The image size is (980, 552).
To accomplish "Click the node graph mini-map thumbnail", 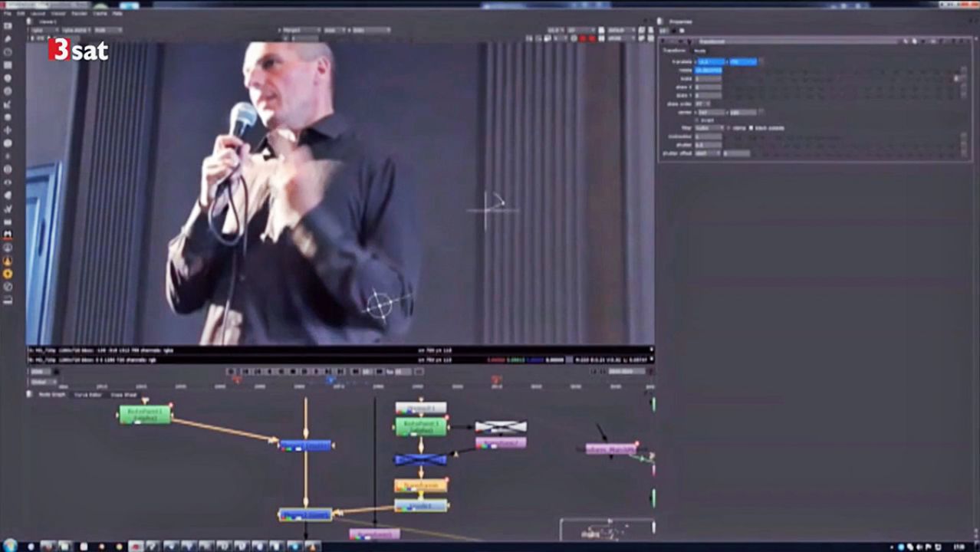I will (607, 530).
